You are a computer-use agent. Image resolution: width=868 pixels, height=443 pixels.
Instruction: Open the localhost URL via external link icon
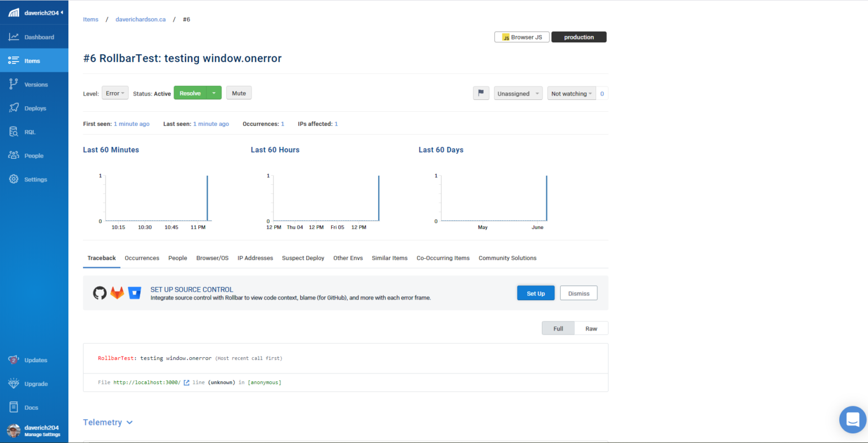click(186, 382)
